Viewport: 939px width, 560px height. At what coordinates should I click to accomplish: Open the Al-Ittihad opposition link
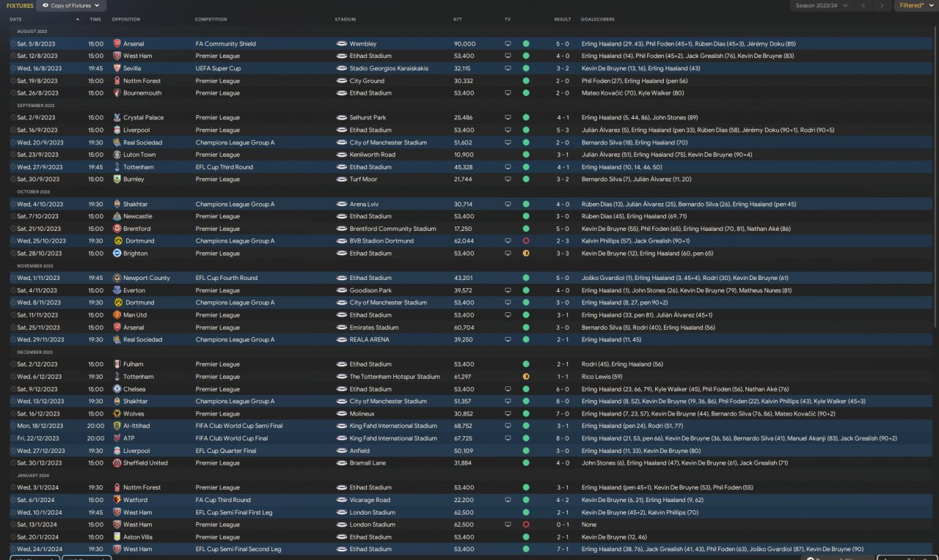[136, 426]
